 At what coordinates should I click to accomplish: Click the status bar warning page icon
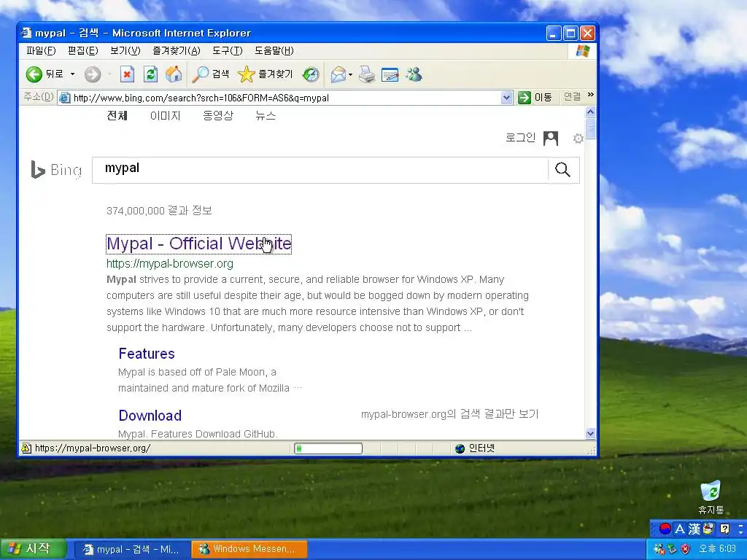(x=26, y=448)
